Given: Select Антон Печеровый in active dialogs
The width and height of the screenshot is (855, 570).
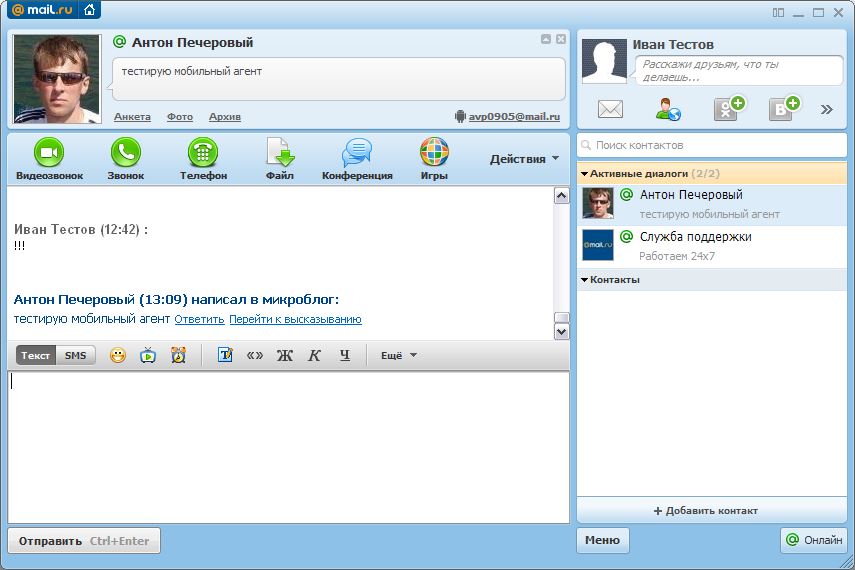Looking at the screenshot, I should (712, 205).
